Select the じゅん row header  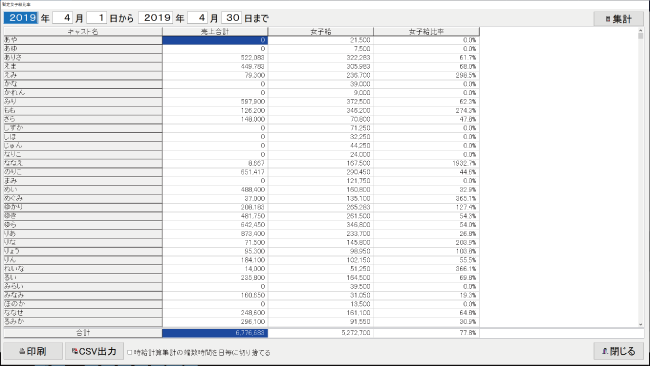point(83,145)
